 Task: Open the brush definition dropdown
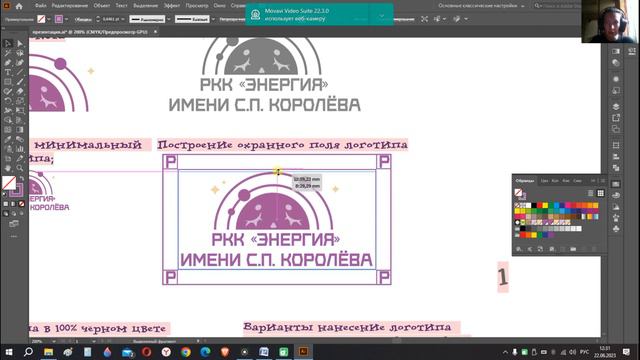pos(213,19)
